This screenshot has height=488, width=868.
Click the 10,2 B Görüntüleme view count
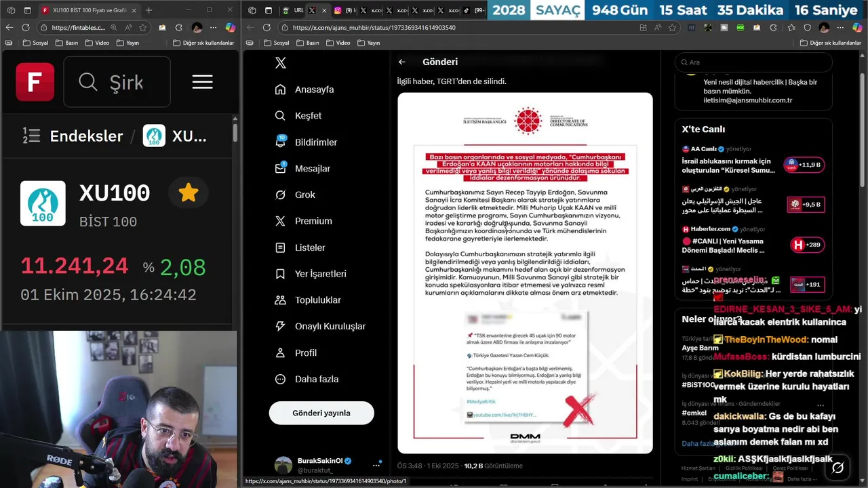tap(493, 466)
